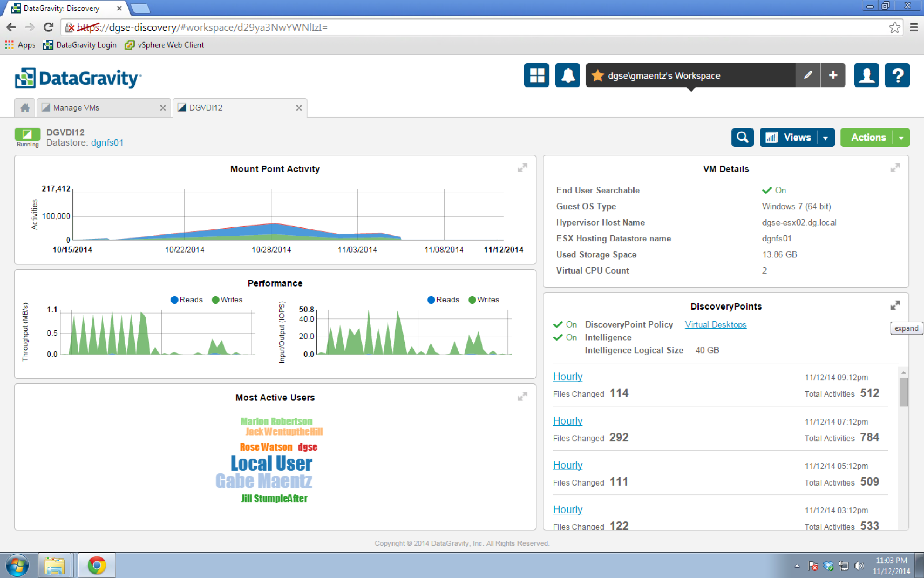
Task: Select Marion Robertson in users cloud
Action: pyautogui.click(x=276, y=421)
